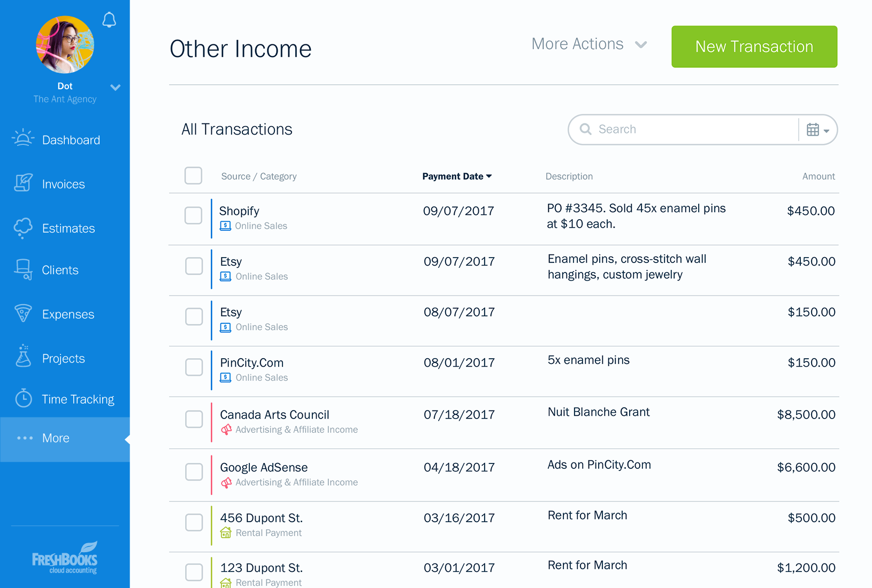Screen dimensions: 872x588
Task: Click Online Sales icon under Etsy 08/07/2017
Action: [x=226, y=327]
